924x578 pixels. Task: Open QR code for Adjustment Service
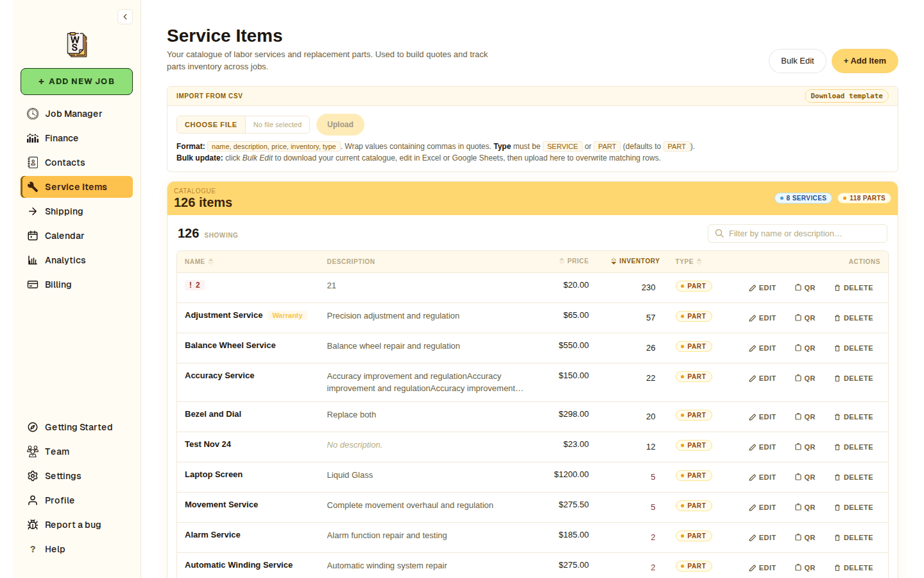805,318
